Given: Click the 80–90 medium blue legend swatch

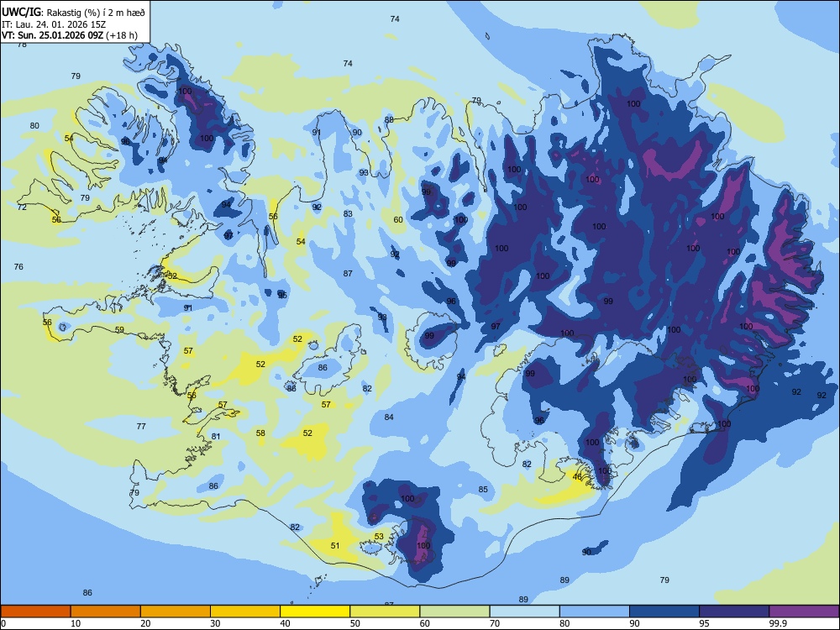Looking at the screenshot, I should click(x=595, y=612).
